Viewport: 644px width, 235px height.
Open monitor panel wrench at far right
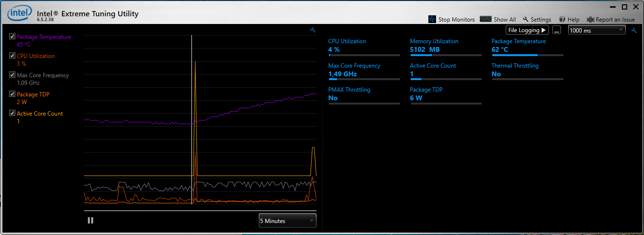(x=634, y=30)
